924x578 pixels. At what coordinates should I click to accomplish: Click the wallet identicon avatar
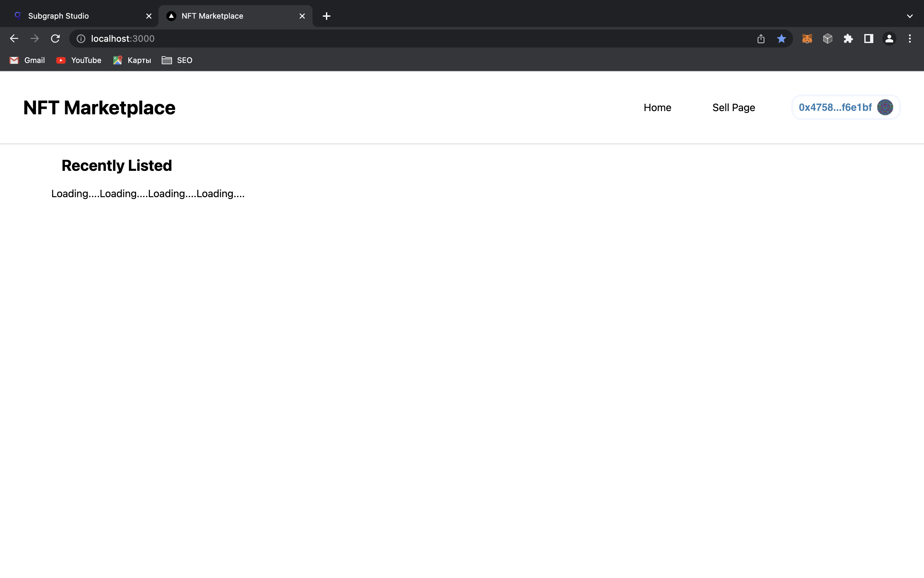click(x=885, y=108)
